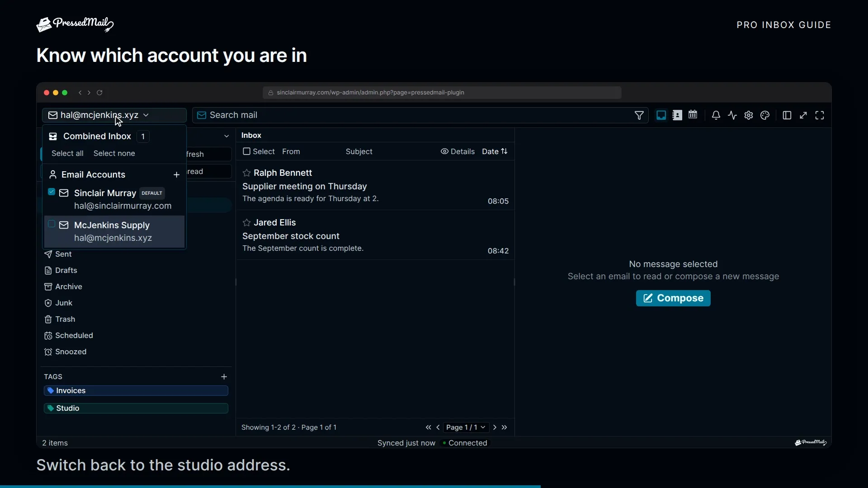This screenshot has height=488, width=868.
Task: Filter by the Invoices tag
Action: (x=136, y=391)
